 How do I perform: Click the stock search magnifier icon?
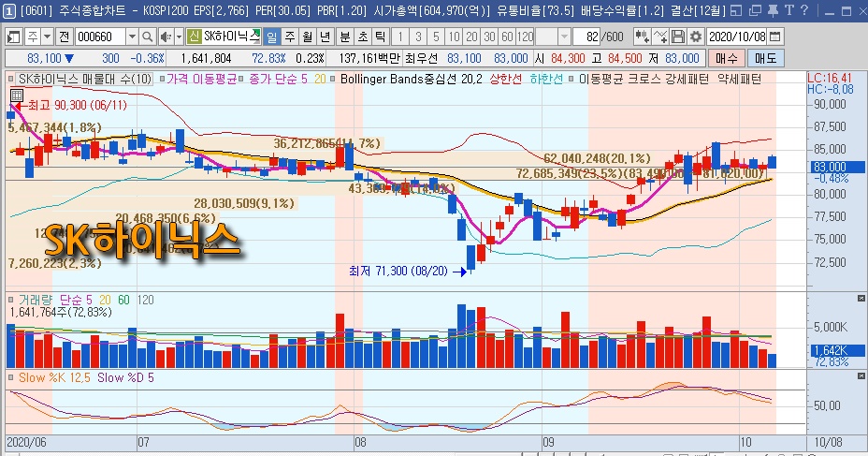point(147,37)
